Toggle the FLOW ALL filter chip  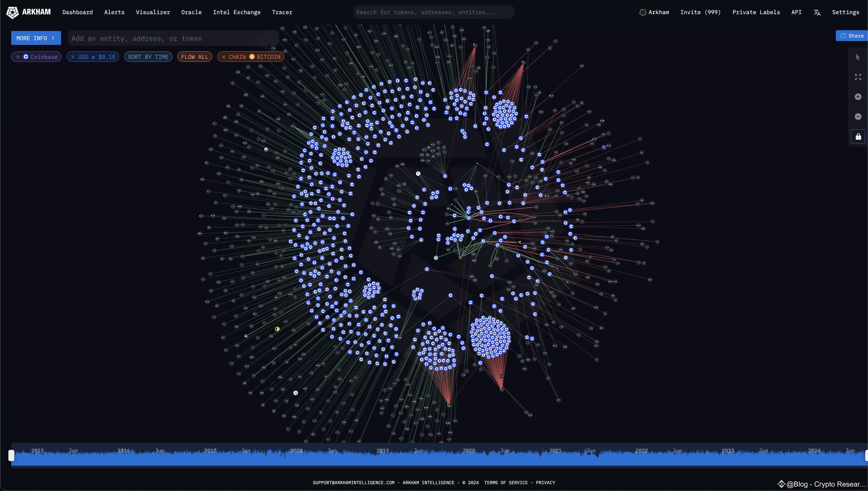195,57
